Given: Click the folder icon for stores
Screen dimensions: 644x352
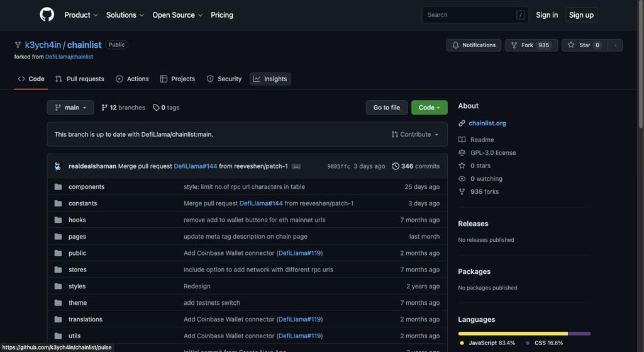Looking at the screenshot, I should tap(58, 270).
